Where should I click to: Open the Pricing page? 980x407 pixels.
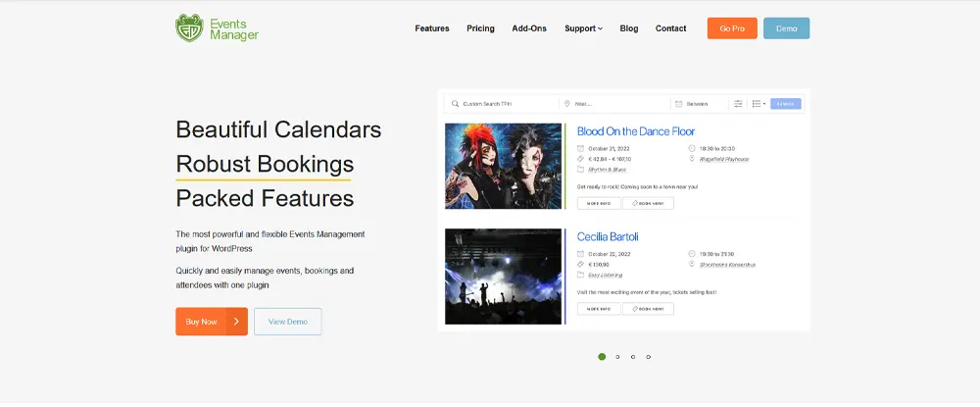pos(480,28)
